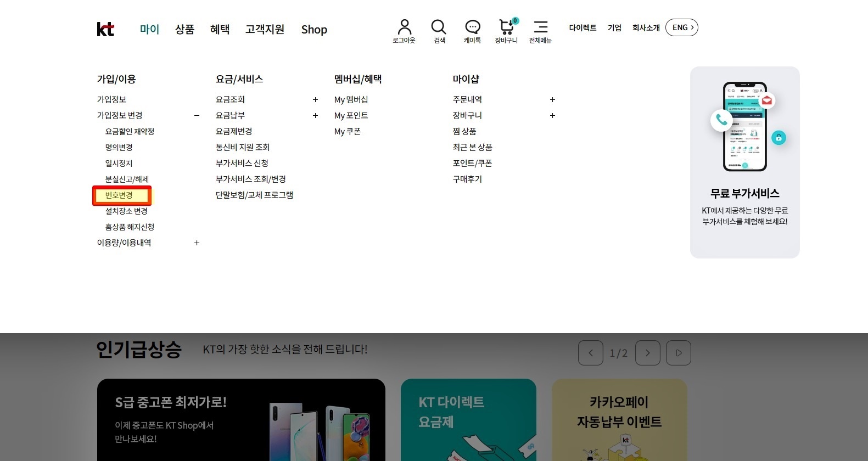Open 번호변경 menu item
Viewport: 868px width, 461px height.
(x=119, y=195)
